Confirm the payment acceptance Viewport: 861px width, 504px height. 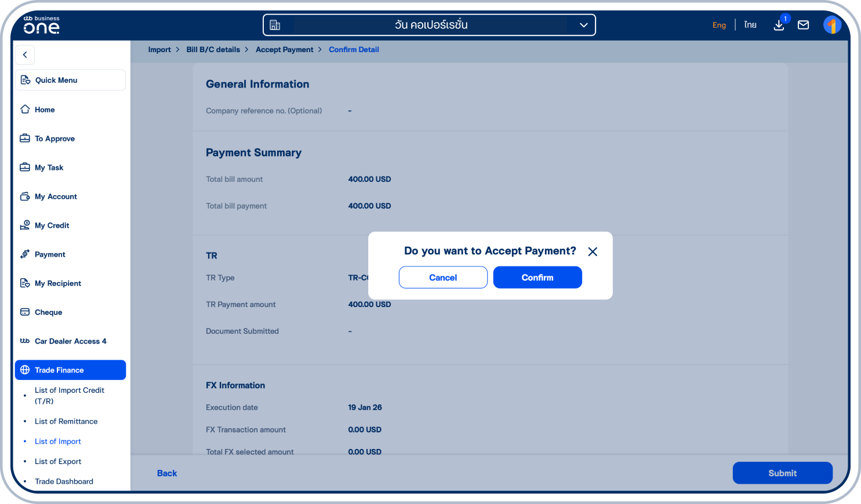point(537,277)
